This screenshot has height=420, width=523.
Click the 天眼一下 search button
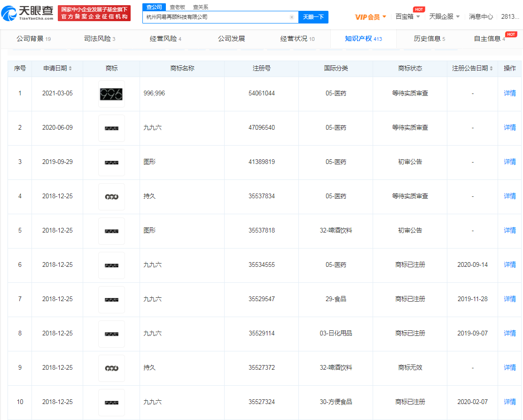point(313,16)
